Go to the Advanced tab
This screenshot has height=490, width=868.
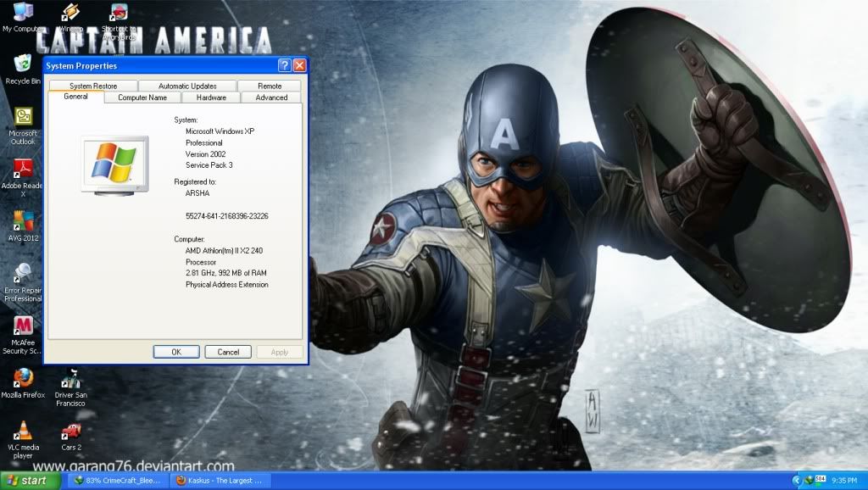pyautogui.click(x=271, y=97)
